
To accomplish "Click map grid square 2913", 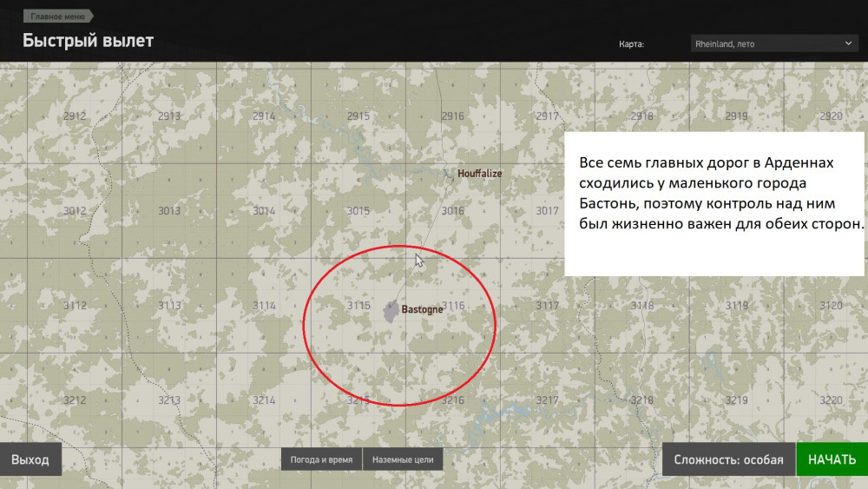I will (x=169, y=116).
